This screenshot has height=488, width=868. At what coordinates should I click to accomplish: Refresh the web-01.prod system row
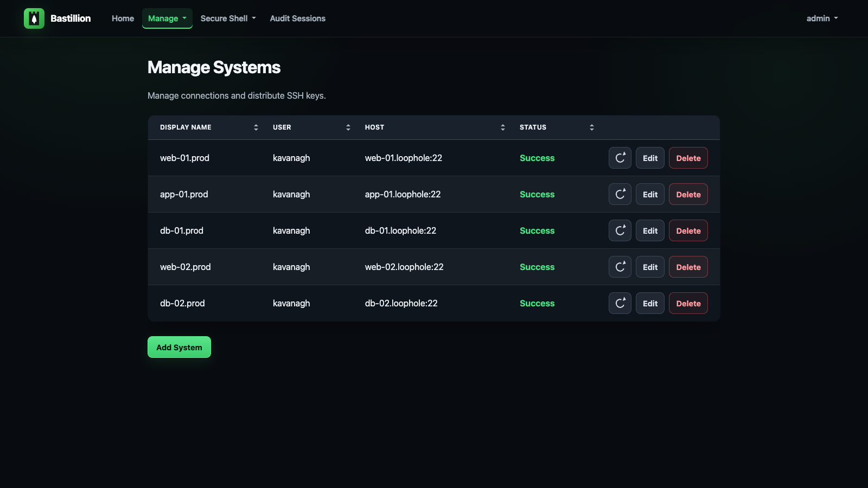click(620, 158)
